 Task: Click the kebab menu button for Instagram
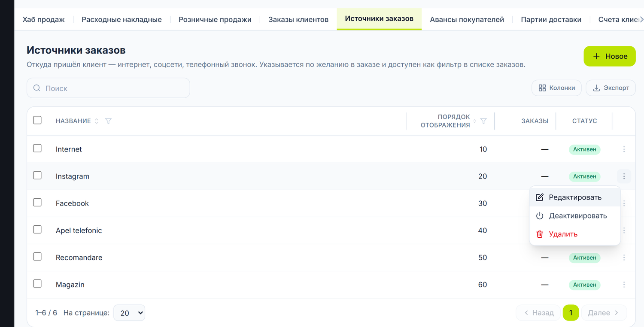tap(624, 176)
